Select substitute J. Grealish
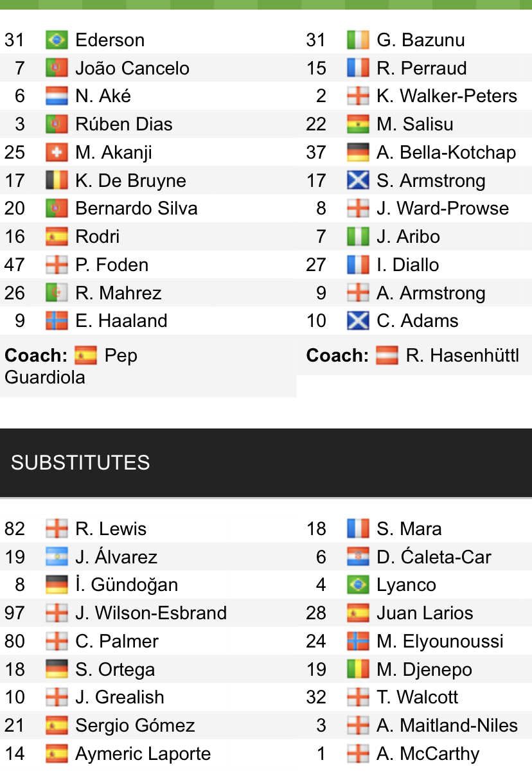The image size is (532, 776). point(120,697)
